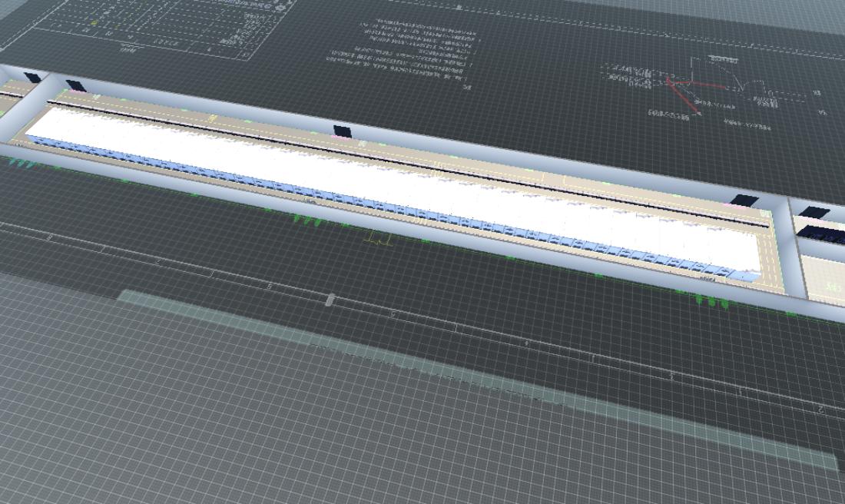Select the dark doorway at the back wall's center
Image resolution: width=845 pixels, height=504 pixels.
point(342,131)
